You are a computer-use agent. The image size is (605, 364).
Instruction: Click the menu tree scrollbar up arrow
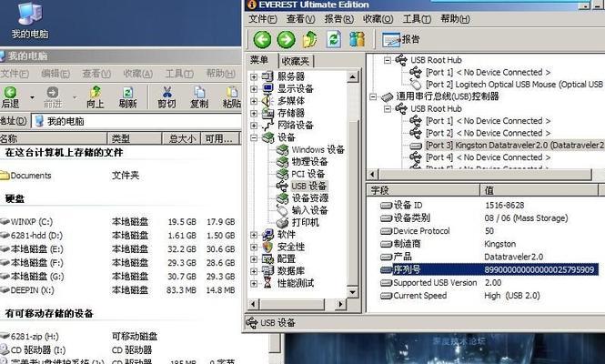click(x=352, y=77)
